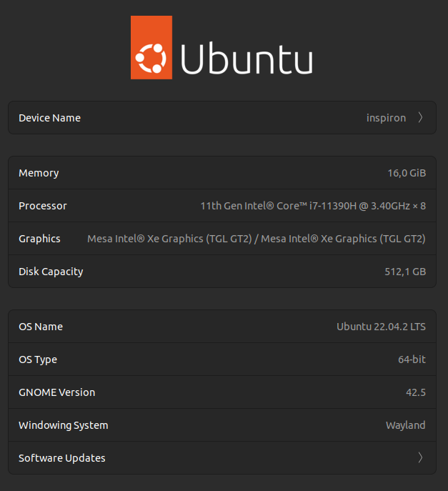448x491 pixels.
Task: Click the device name value inspiron
Action: point(386,118)
